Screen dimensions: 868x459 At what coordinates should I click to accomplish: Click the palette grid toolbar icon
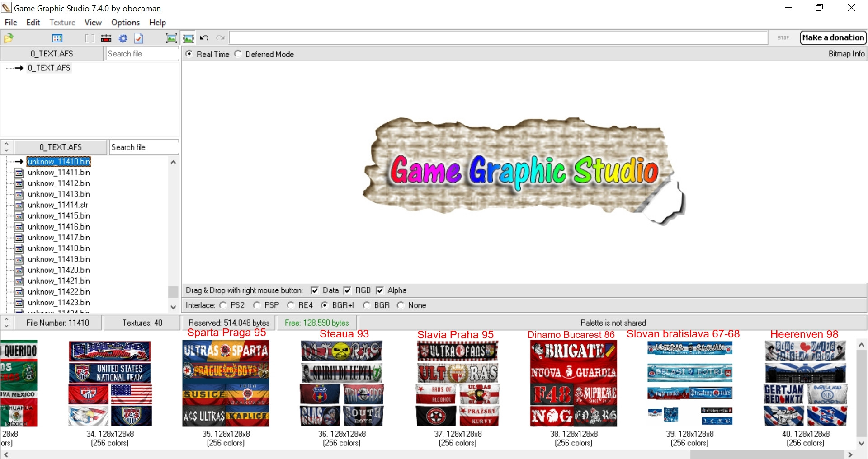tap(57, 38)
